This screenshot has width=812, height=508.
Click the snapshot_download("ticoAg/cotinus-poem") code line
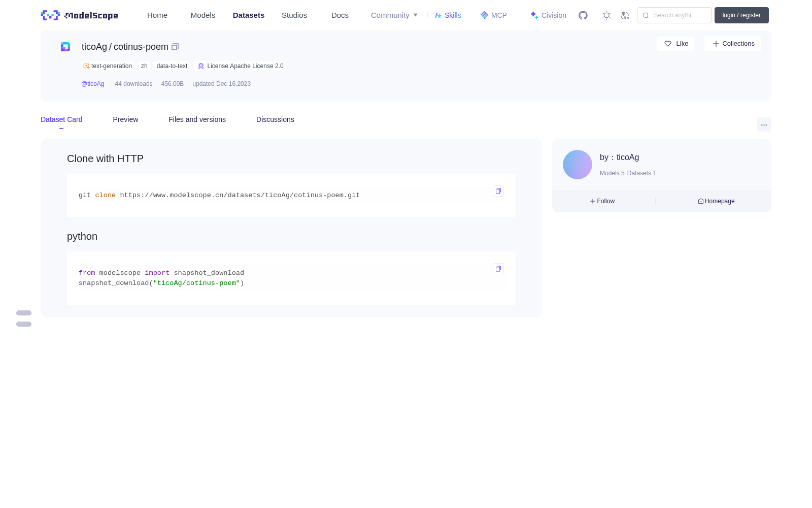(161, 283)
